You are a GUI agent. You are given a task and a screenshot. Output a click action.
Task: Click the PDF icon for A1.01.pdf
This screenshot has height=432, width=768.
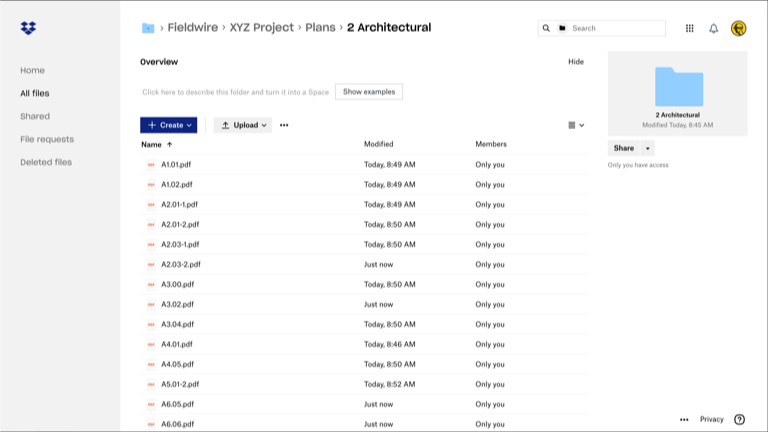click(x=151, y=164)
